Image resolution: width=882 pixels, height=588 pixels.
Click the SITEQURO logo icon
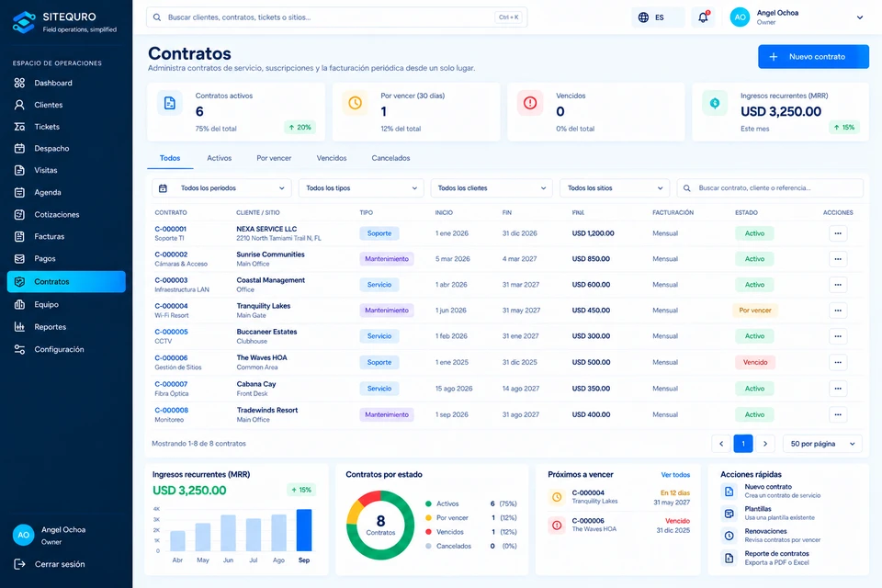pyautogui.click(x=24, y=22)
